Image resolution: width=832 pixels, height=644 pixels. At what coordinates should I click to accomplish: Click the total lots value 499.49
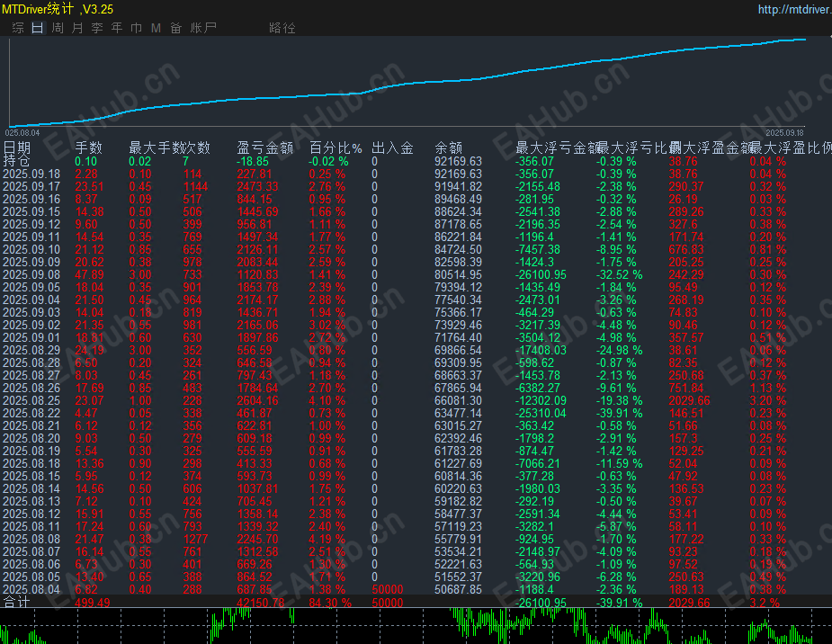(93, 604)
